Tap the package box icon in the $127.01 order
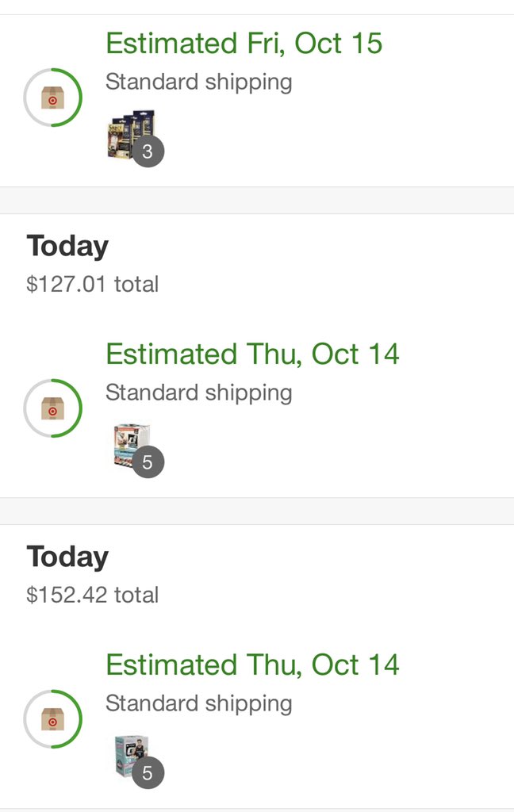 pyautogui.click(x=52, y=409)
